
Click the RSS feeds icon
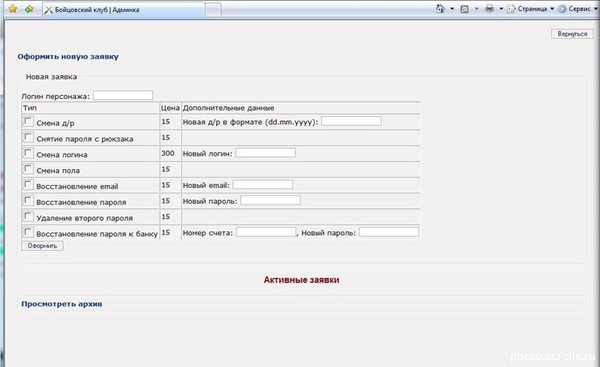click(465, 9)
